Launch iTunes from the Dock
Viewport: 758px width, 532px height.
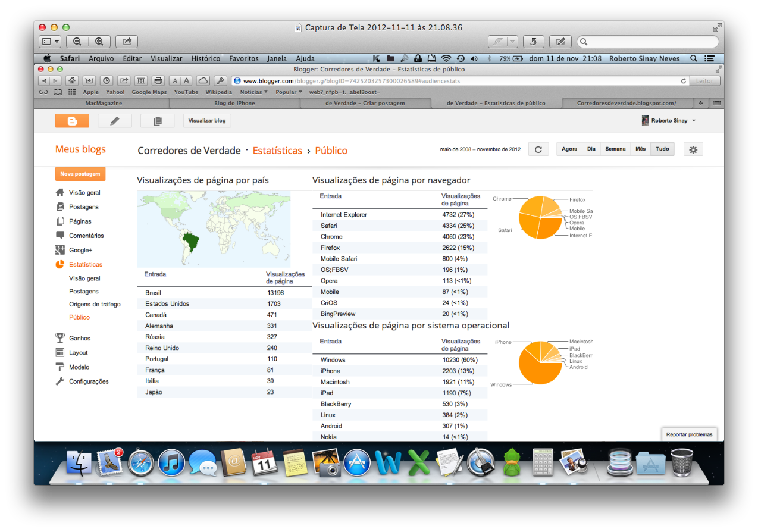click(171, 463)
